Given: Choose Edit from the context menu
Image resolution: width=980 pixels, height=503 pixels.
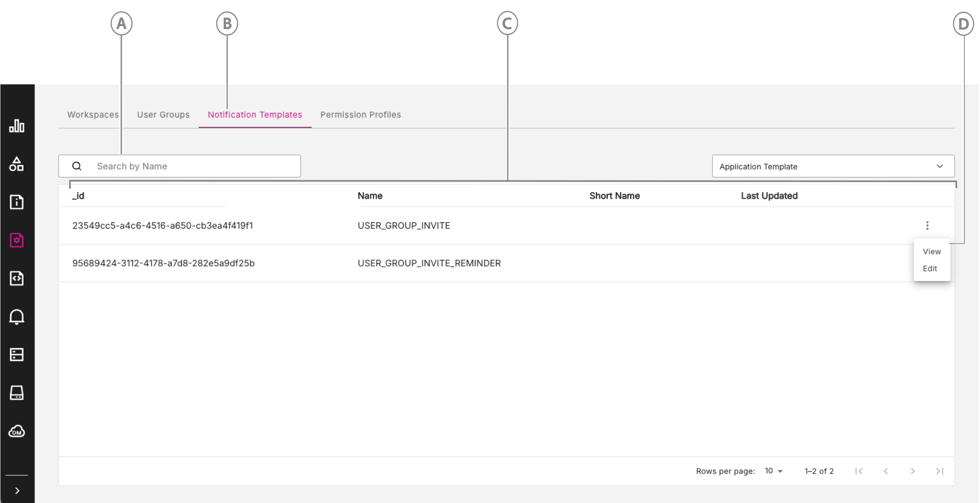Looking at the screenshot, I should click(x=930, y=268).
